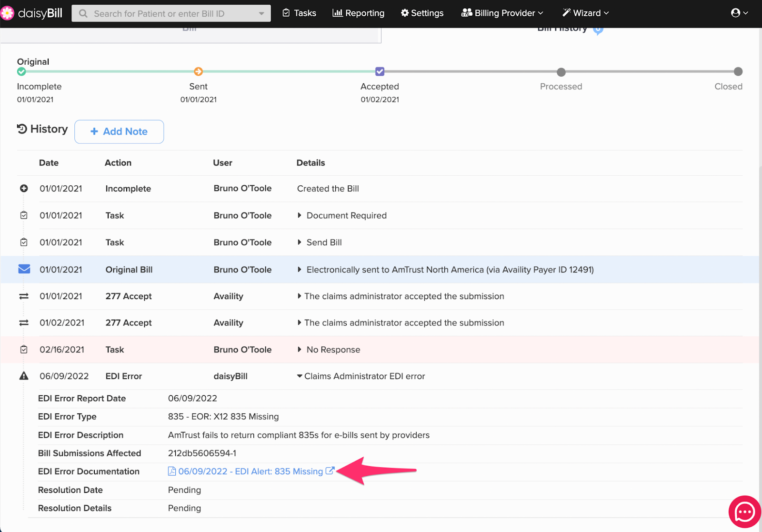Image resolution: width=762 pixels, height=532 pixels.
Task: Click the gray Closed status marker
Action: click(x=738, y=71)
